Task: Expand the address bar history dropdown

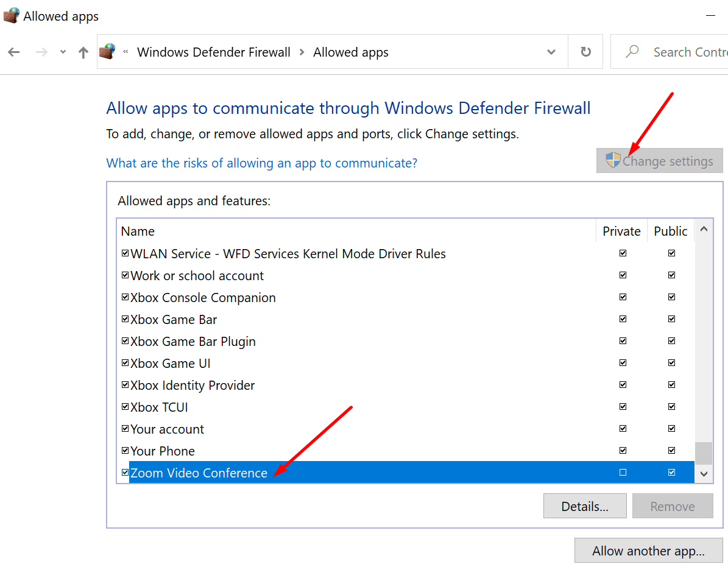Action: [x=551, y=52]
